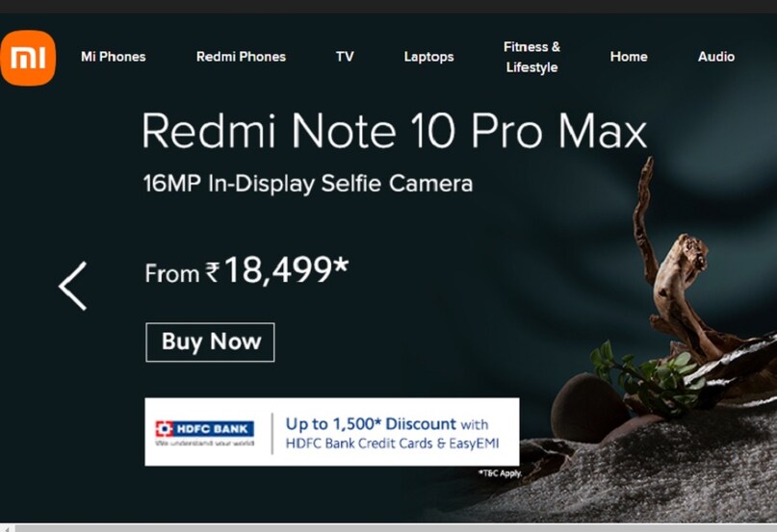Click 16MP In-Display Selfie Camera subtitle

click(308, 184)
